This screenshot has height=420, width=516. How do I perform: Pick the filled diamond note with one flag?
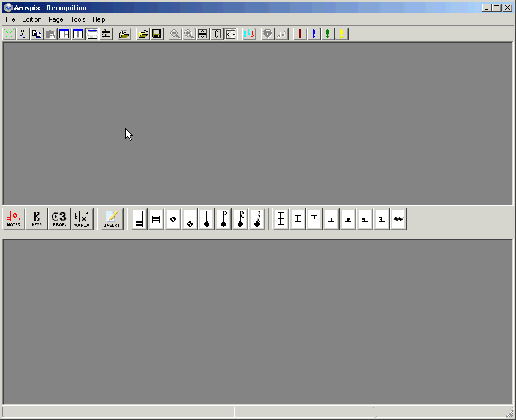pyautogui.click(x=223, y=219)
